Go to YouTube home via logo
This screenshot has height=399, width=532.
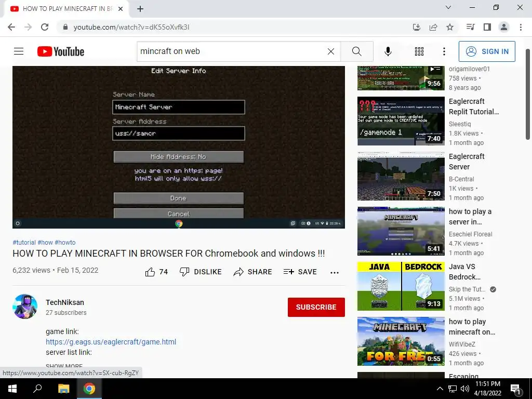click(61, 51)
